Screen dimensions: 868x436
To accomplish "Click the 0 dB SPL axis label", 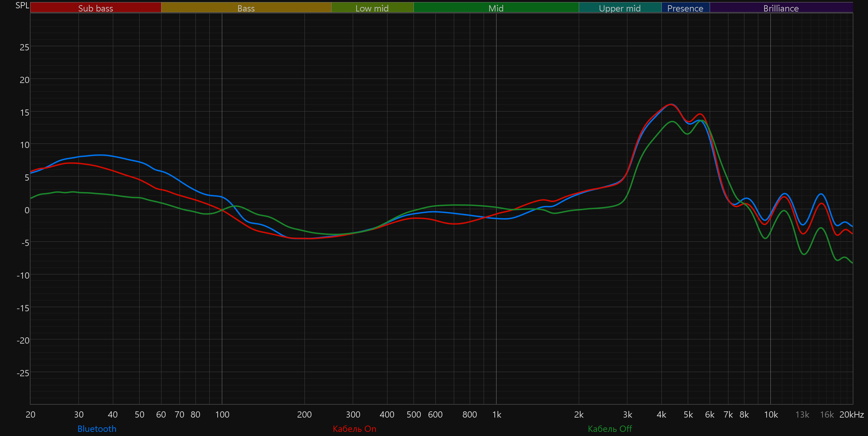I will click(x=27, y=210).
